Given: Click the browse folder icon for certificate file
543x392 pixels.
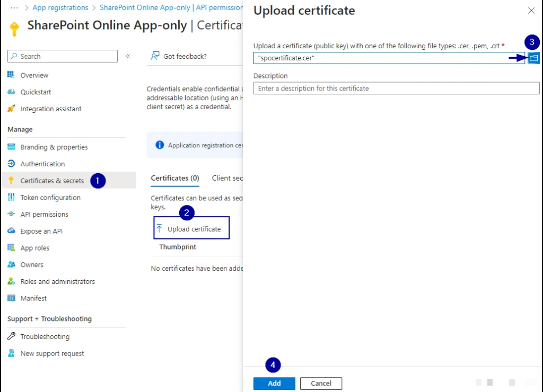Looking at the screenshot, I should (533, 58).
